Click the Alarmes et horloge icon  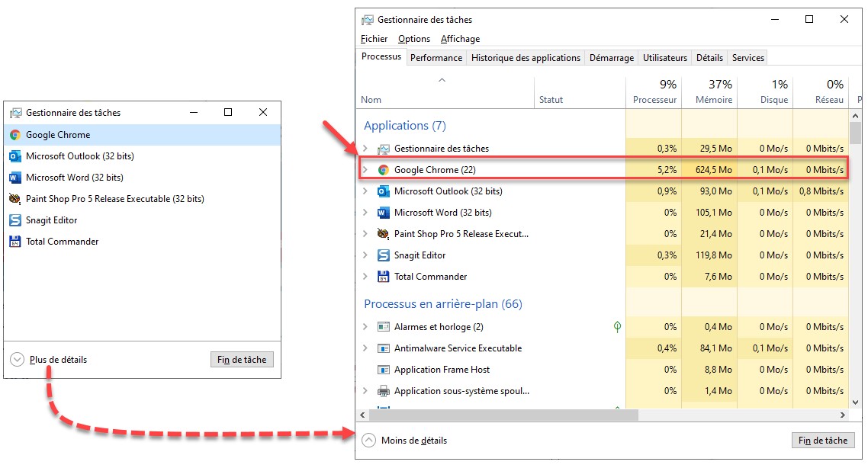(384, 327)
